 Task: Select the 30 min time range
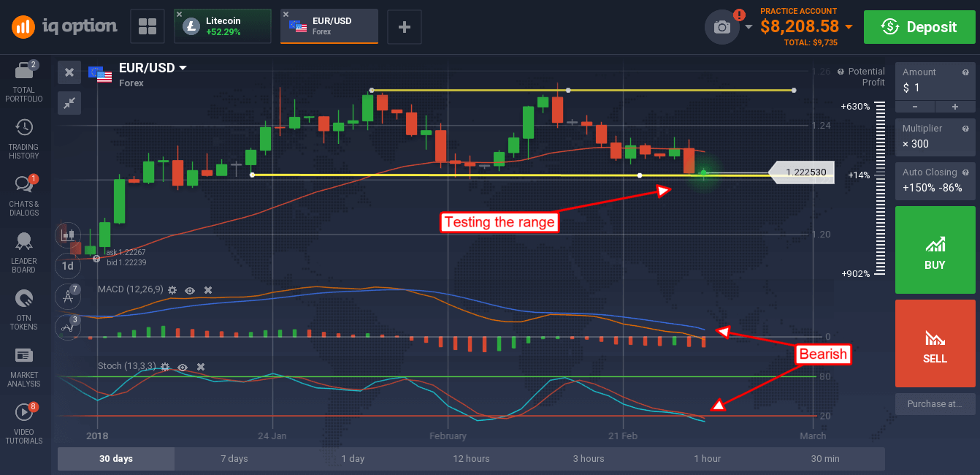click(x=825, y=459)
